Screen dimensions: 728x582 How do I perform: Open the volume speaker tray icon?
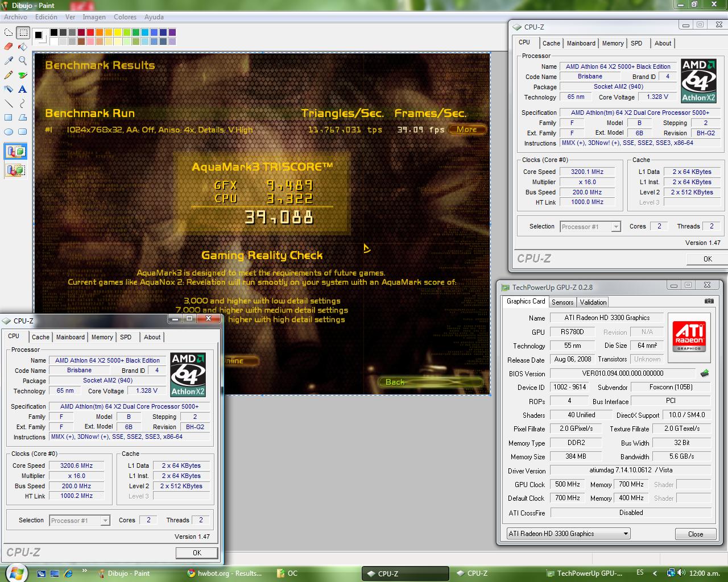(x=681, y=573)
